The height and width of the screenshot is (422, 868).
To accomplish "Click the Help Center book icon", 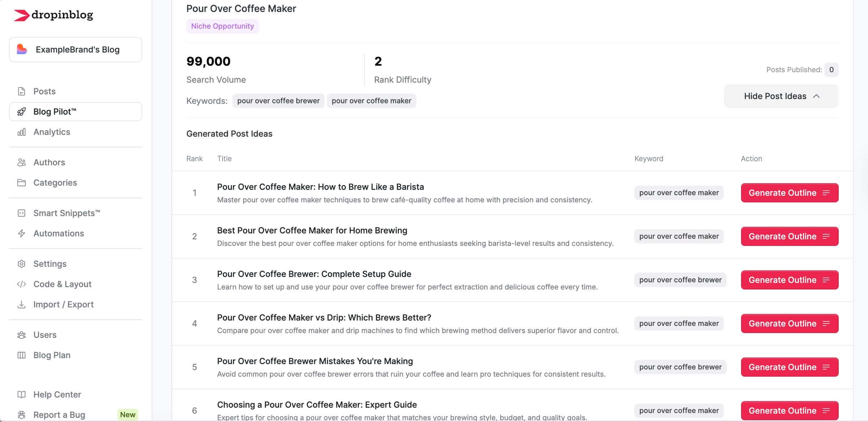I will [x=21, y=395].
